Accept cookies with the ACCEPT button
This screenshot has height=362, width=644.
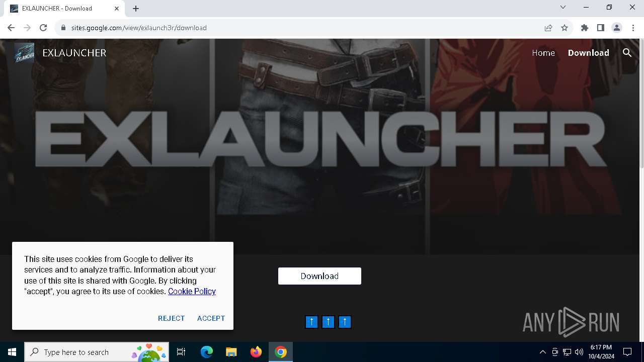point(211,318)
